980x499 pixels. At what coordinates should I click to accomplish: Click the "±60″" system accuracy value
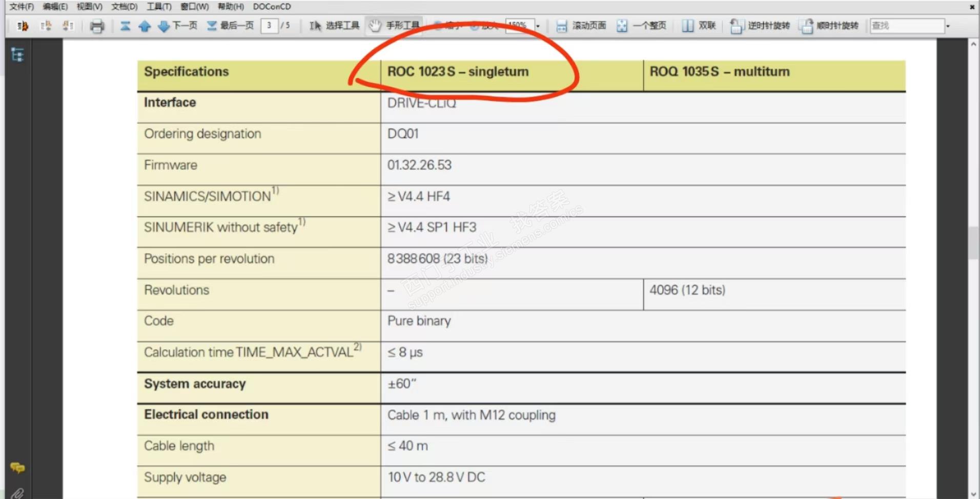[x=402, y=384]
